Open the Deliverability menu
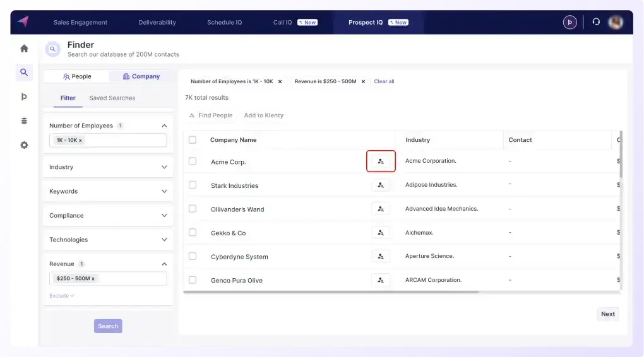Image resolution: width=644 pixels, height=357 pixels. (x=157, y=22)
